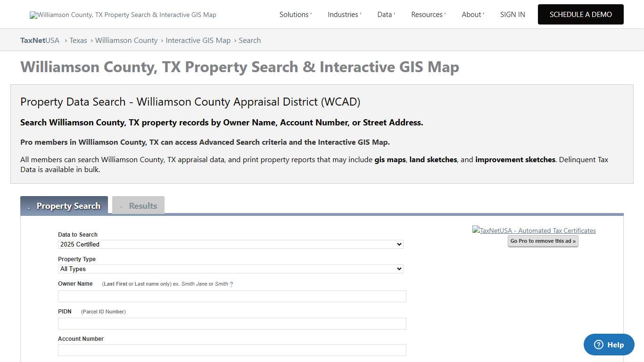
Task: Click the TaxNetUSA Automated Tax Certificates ad
Action: 534,230
